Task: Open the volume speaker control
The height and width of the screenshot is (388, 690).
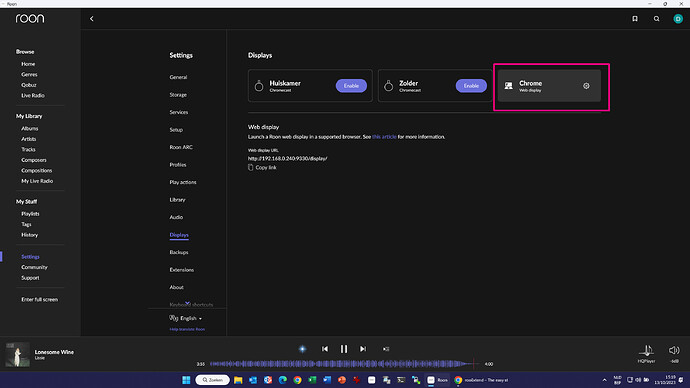Action: pos(674,350)
